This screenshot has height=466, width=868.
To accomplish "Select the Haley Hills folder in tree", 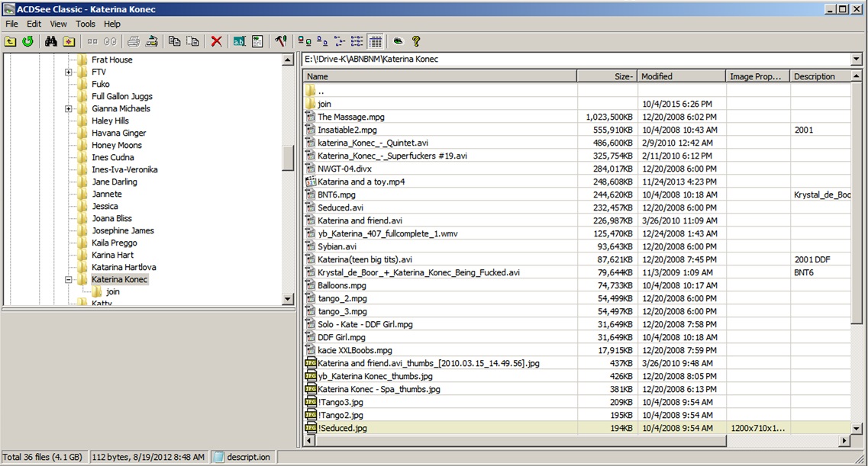I will tap(110, 121).
